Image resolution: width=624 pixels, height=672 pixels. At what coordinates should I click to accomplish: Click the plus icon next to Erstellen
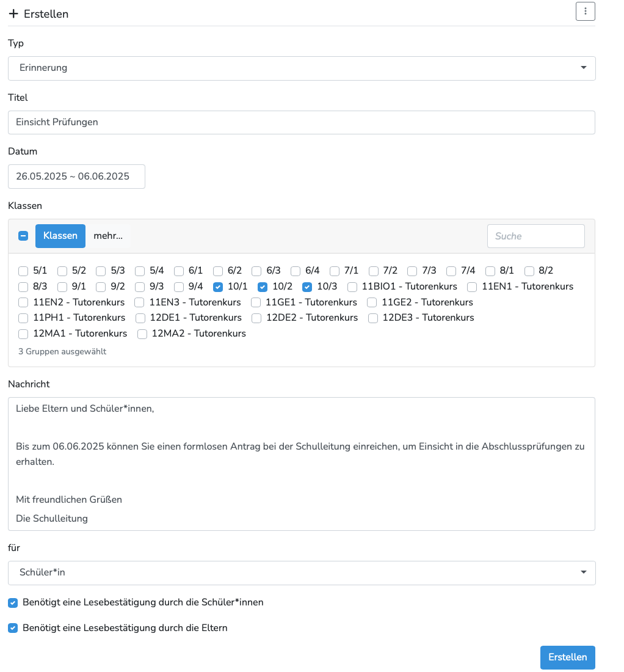coord(13,13)
